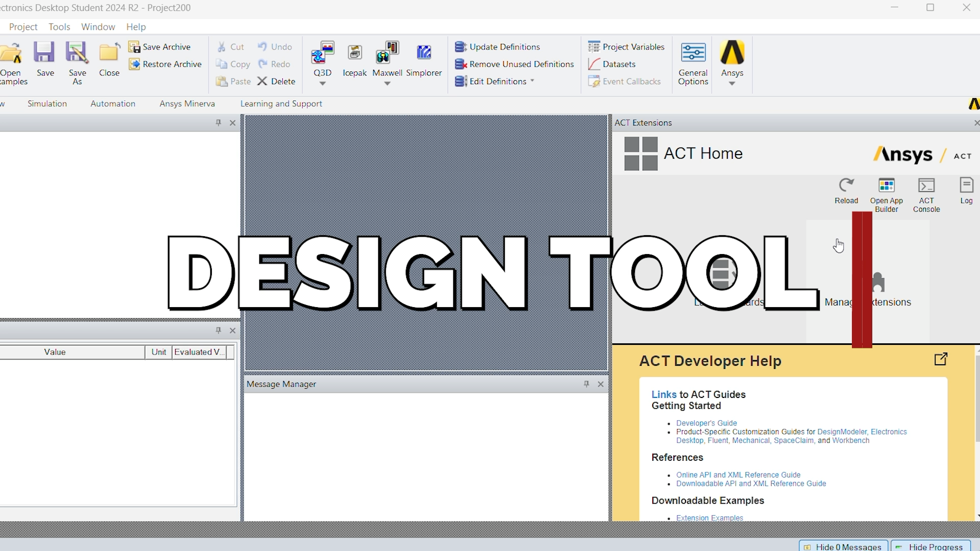Screen dimensions: 980x551
Task: Open the Edit Definitions dropdown
Action: [532, 81]
